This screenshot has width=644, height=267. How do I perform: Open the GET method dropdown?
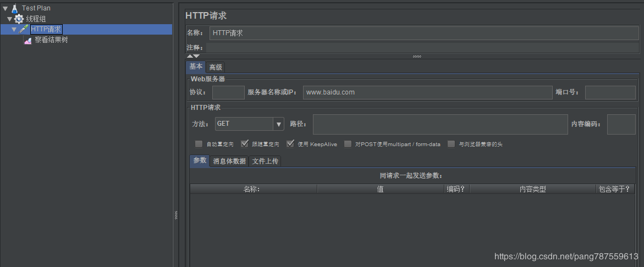click(x=279, y=124)
